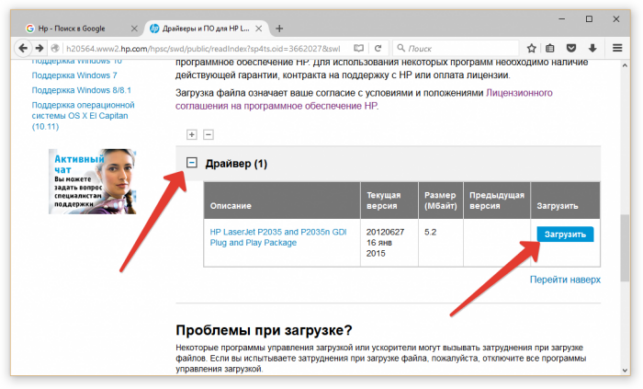Image resolution: width=643 pixels, height=389 pixels.
Task: Bookmark this page with the star icon
Action: [531, 48]
